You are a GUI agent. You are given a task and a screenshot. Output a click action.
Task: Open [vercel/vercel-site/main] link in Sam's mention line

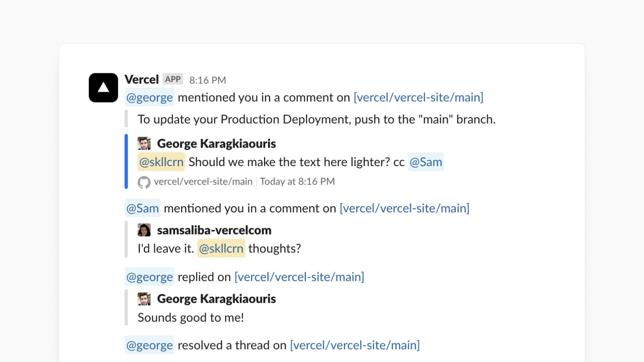pos(405,208)
